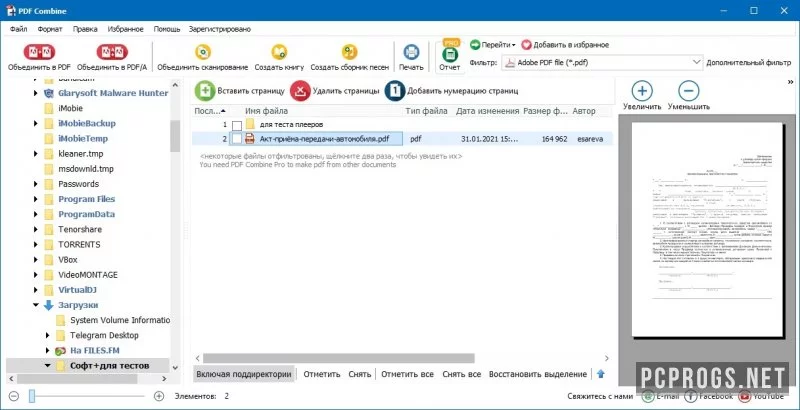The height and width of the screenshot is (410, 800).
Task: Click the На FILES.FM folder icon
Action: [61, 351]
